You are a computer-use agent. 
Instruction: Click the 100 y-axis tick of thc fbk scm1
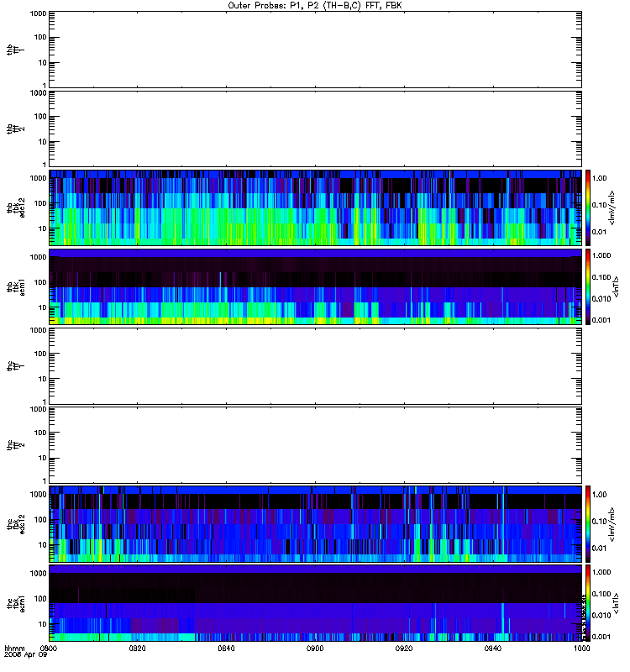click(40, 598)
